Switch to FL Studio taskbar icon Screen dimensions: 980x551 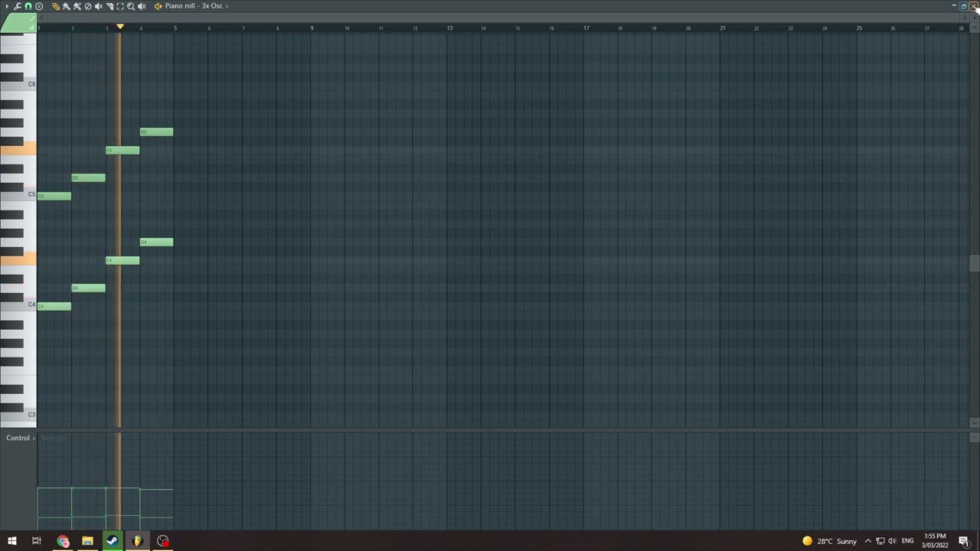[138, 541]
